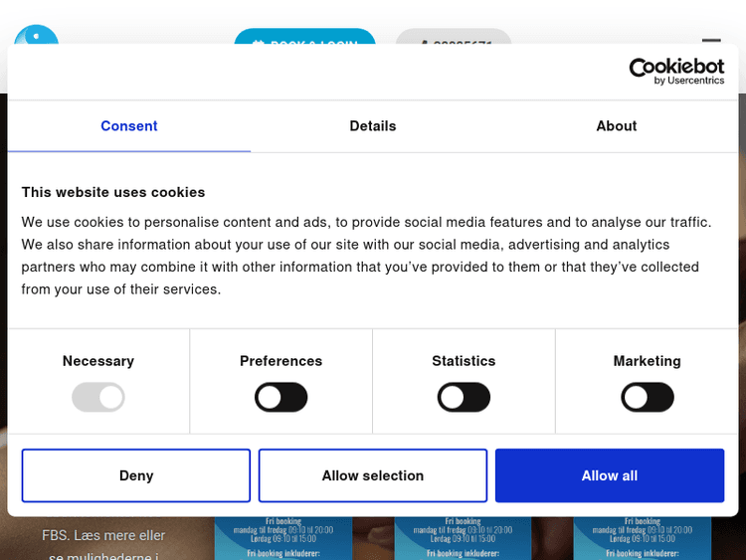Select the Consent tab

(129, 126)
